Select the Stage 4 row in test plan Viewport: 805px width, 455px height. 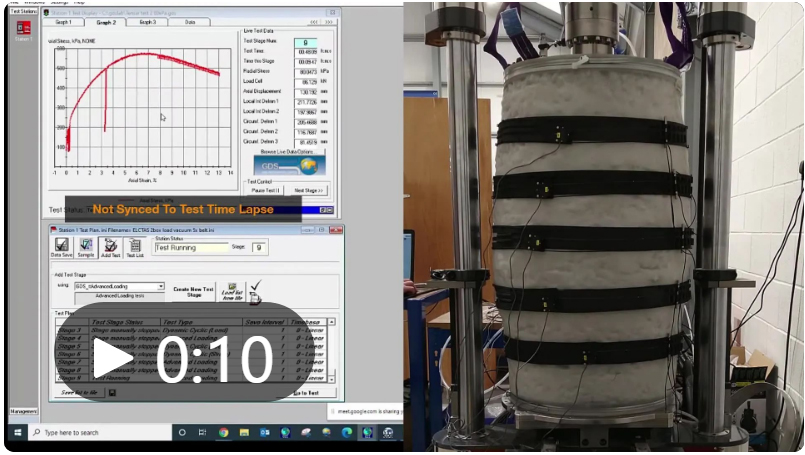tap(190, 338)
